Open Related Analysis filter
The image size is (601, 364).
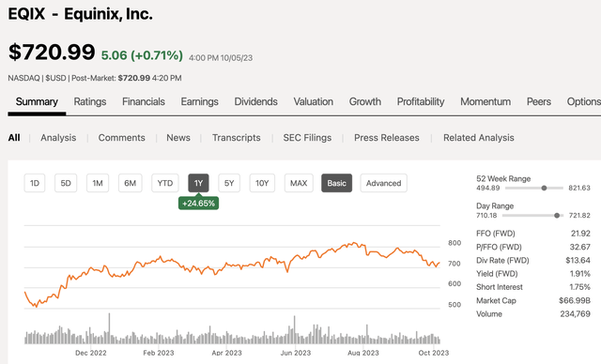click(478, 138)
